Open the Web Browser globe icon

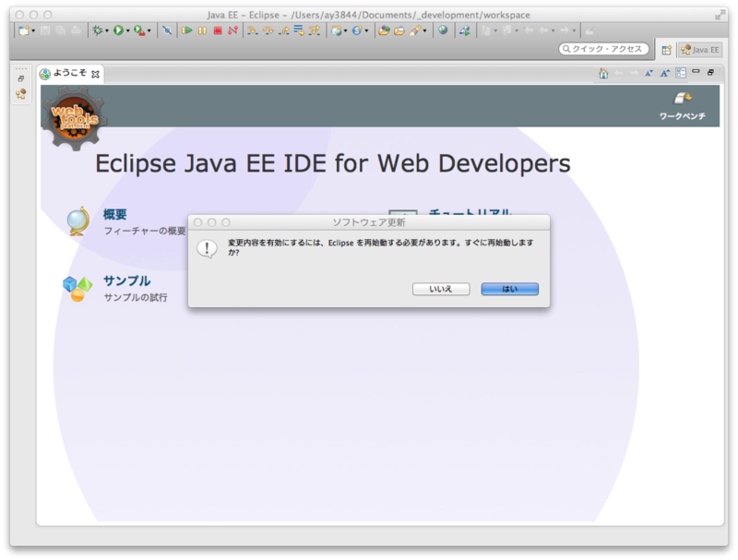click(443, 30)
